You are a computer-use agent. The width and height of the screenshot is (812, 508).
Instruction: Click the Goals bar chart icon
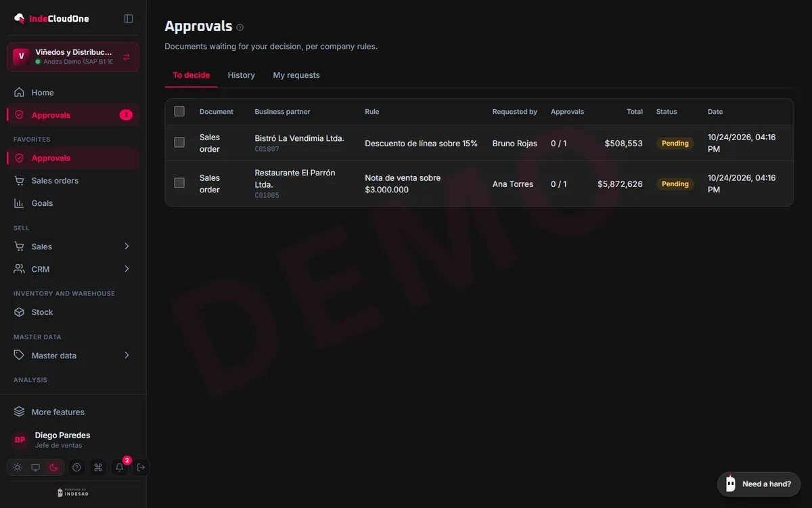click(19, 203)
